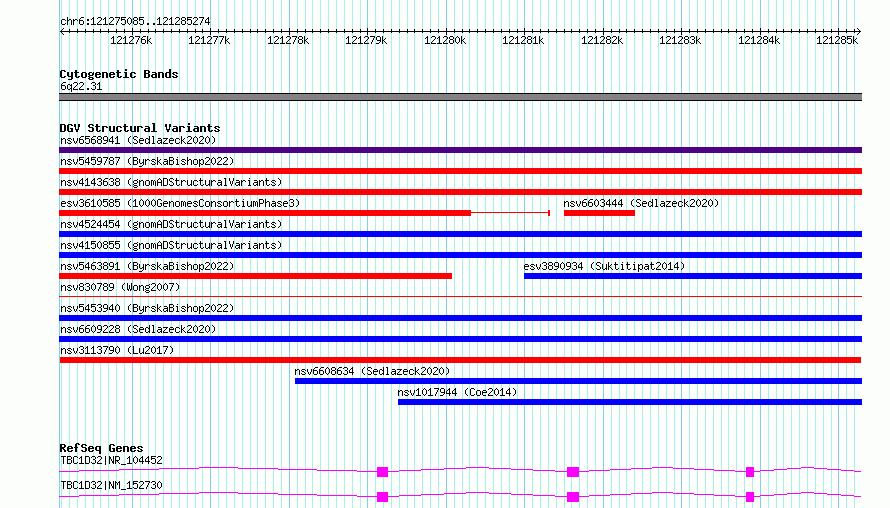Screen dimensions: 890x508
Task: Click the nsv6568941 (Sedlazeck2020) variant label
Action: 138,140
